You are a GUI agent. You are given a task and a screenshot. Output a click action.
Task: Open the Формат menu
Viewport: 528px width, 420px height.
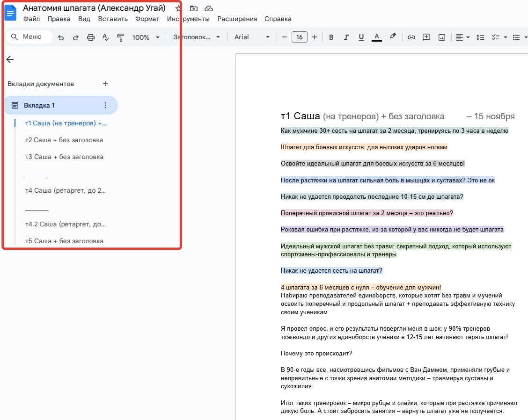[x=147, y=19]
